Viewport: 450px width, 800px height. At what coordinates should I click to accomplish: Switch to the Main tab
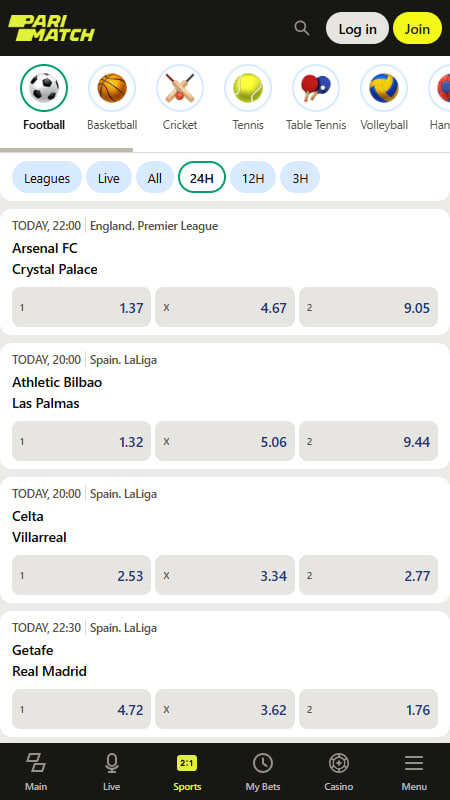tap(36, 772)
